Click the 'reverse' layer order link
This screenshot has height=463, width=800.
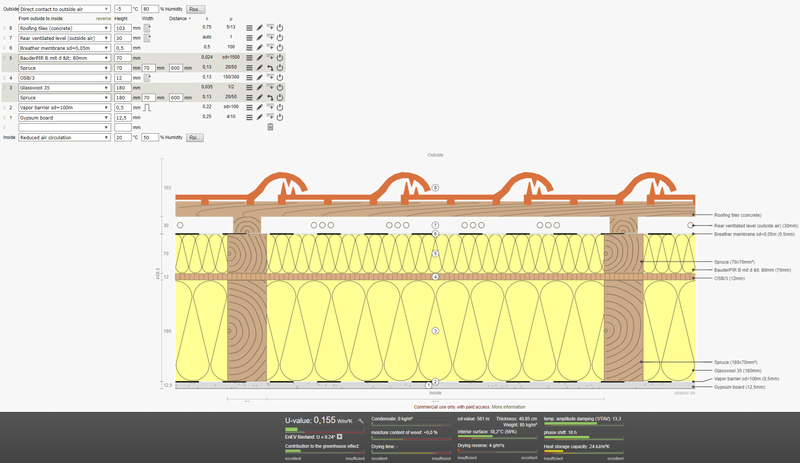click(103, 18)
